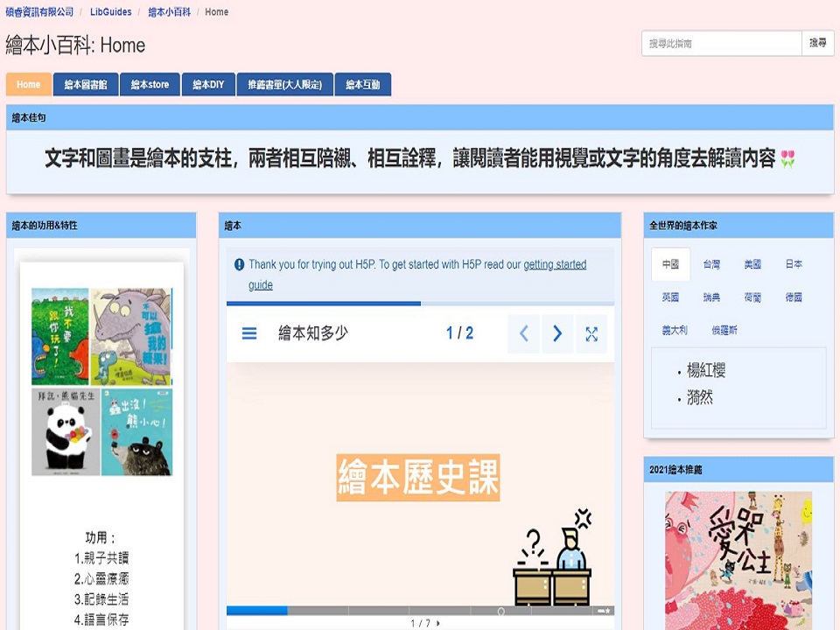Click list item 2.心靈療癒
The height and width of the screenshot is (630, 840).
[101, 578]
